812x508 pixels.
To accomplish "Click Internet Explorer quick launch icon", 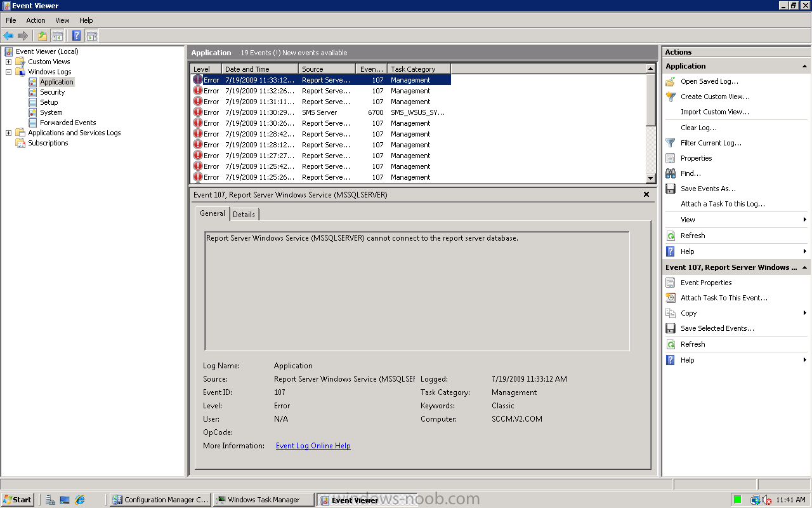I will 80,500.
